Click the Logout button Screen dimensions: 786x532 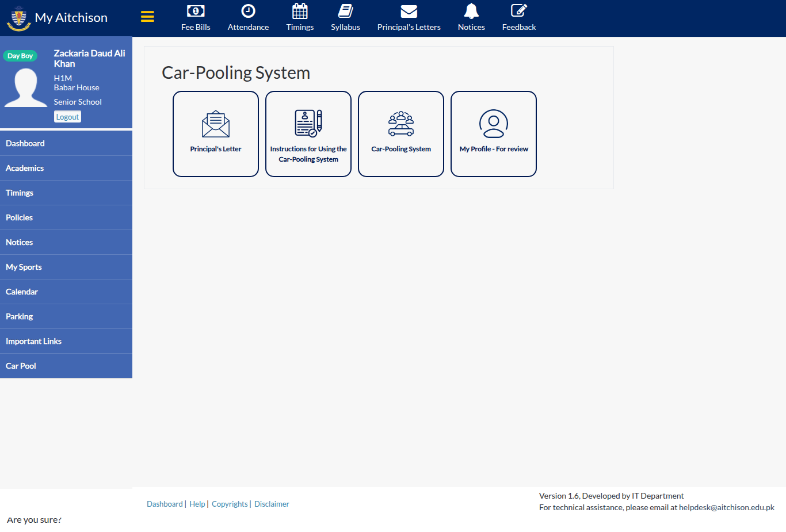(x=67, y=117)
